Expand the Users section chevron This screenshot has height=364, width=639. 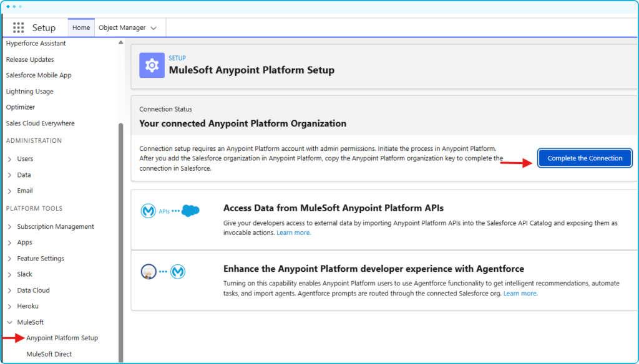tap(10, 159)
